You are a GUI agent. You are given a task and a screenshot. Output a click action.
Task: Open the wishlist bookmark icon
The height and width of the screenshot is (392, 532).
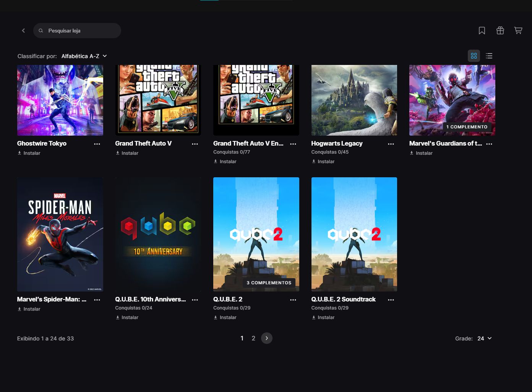point(482,31)
